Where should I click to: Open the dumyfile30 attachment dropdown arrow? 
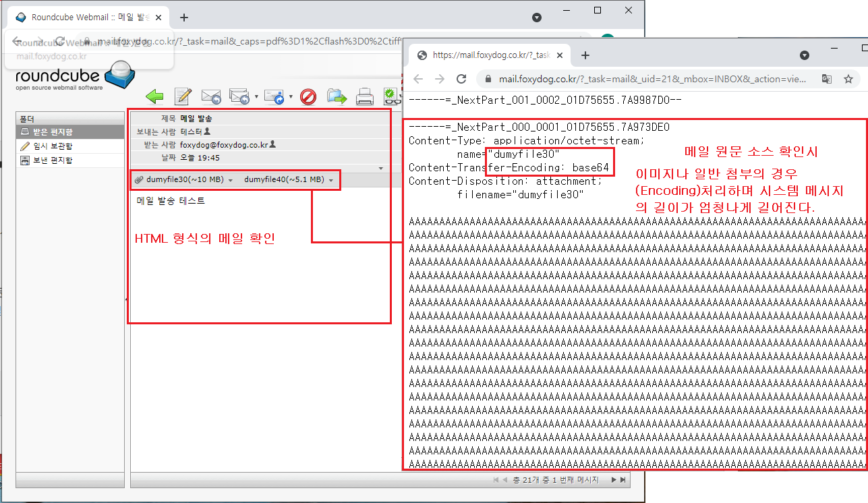click(231, 181)
